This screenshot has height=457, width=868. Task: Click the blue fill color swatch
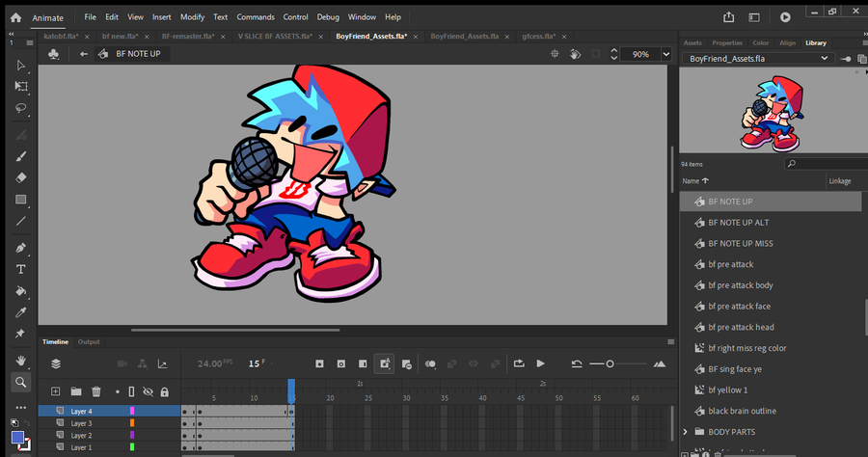click(17, 438)
